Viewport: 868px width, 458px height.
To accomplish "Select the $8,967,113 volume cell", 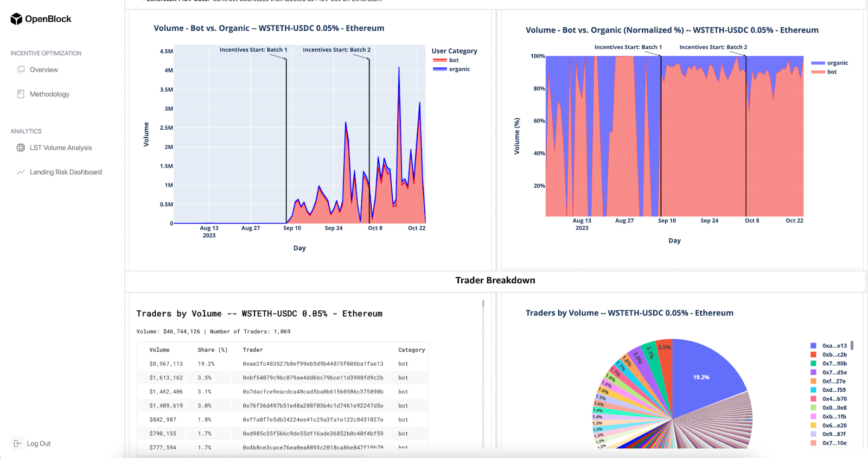I will pyautogui.click(x=166, y=364).
